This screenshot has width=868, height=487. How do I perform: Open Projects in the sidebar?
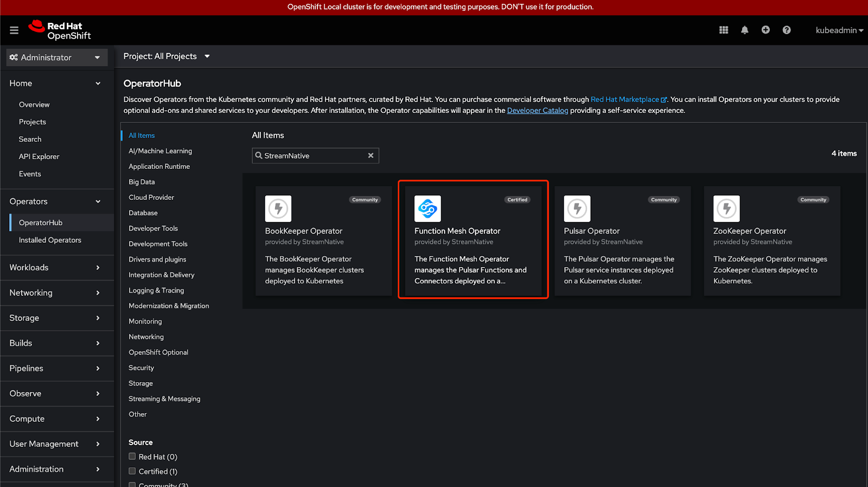(x=33, y=122)
